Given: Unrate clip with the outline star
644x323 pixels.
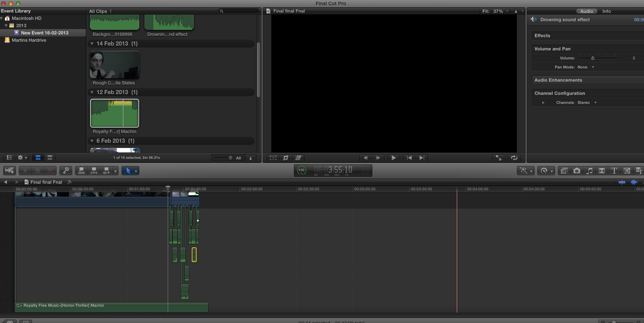Looking at the screenshot, I should pyautogui.click(x=37, y=171).
